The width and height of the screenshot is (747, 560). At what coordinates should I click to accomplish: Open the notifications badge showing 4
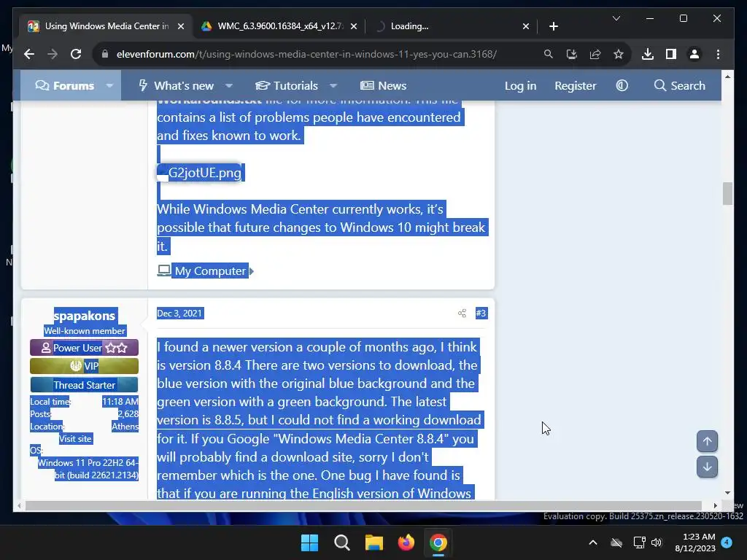(x=727, y=542)
